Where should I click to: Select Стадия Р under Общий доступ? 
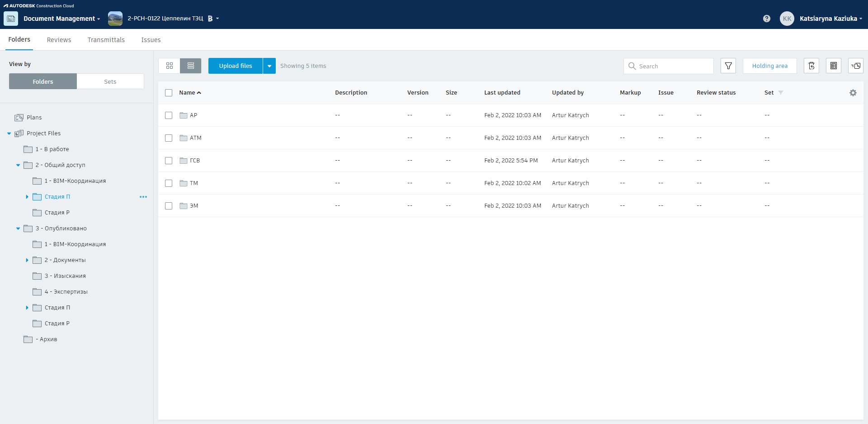click(x=57, y=213)
